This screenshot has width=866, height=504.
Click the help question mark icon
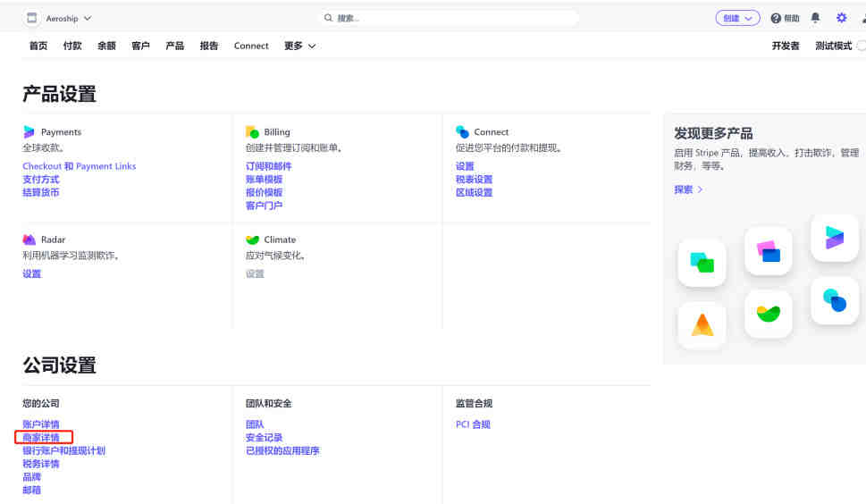click(x=776, y=18)
